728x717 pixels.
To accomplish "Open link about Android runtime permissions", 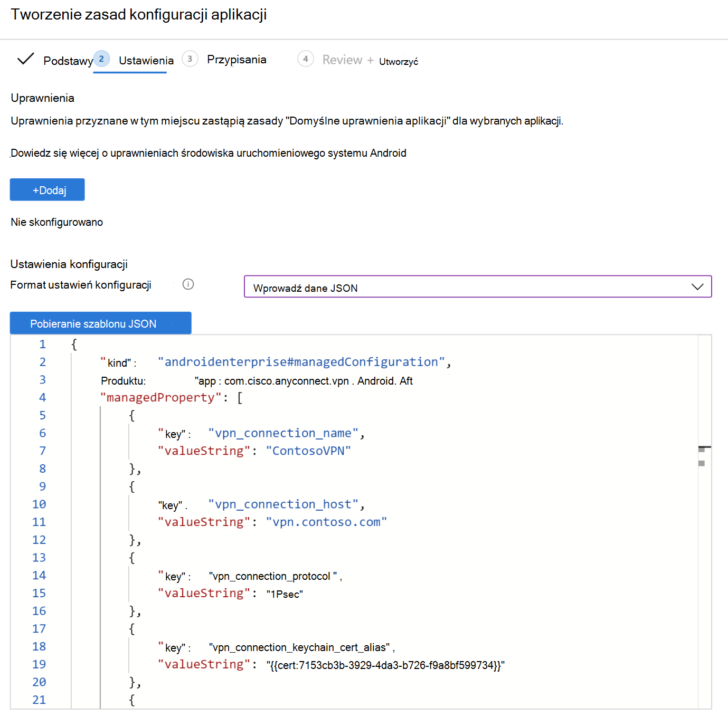I will pos(209,153).
